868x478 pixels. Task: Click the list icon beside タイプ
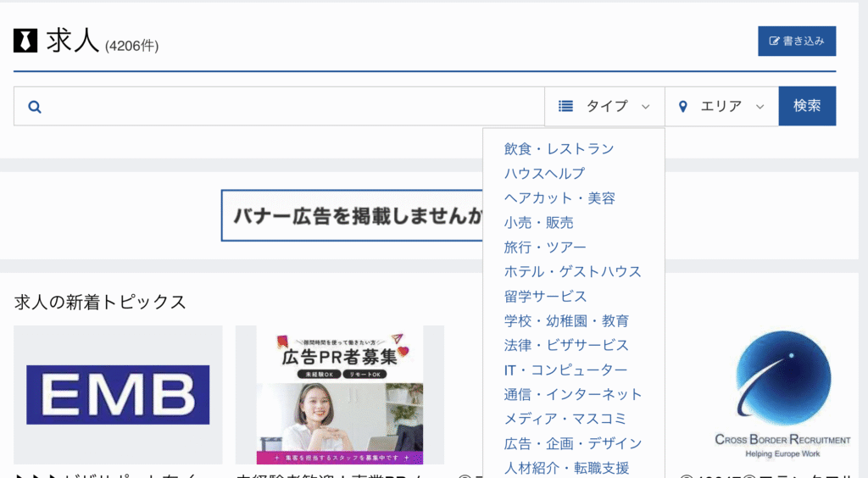[566, 106]
